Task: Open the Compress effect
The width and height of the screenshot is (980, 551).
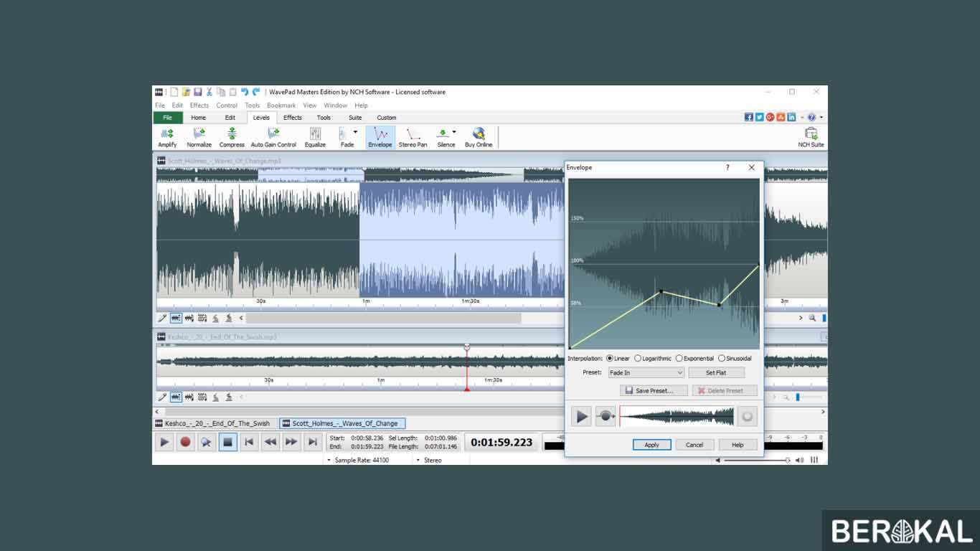Action: tap(232, 138)
